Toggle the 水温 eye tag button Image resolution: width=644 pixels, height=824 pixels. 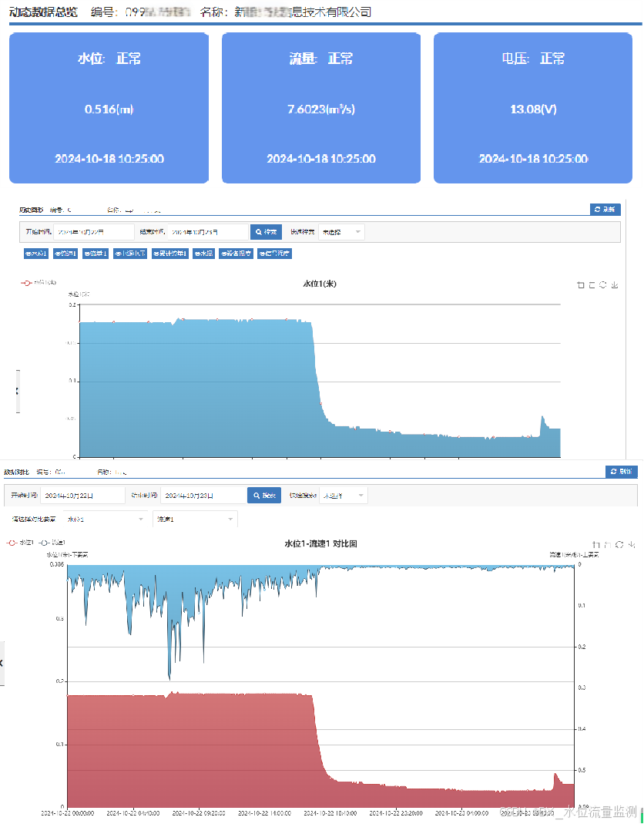point(204,253)
